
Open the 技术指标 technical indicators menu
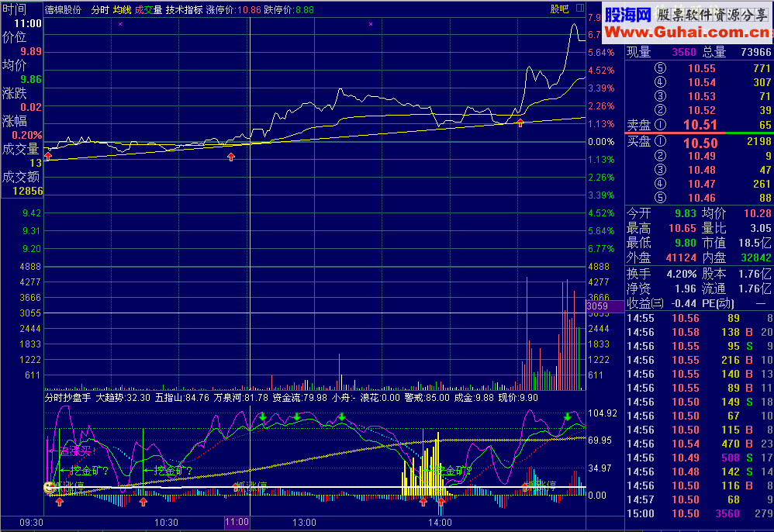coord(184,10)
